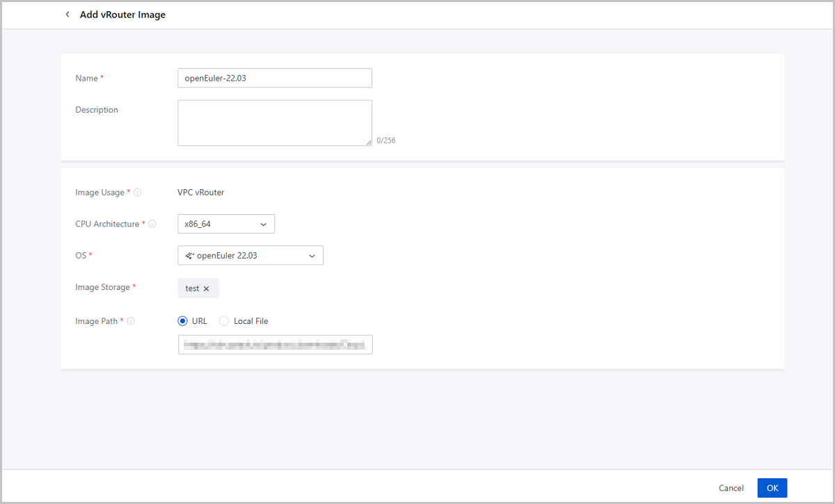Image resolution: width=835 pixels, height=504 pixels.
Task: Click the info icon next to Image Path
Action: point(131,321)
